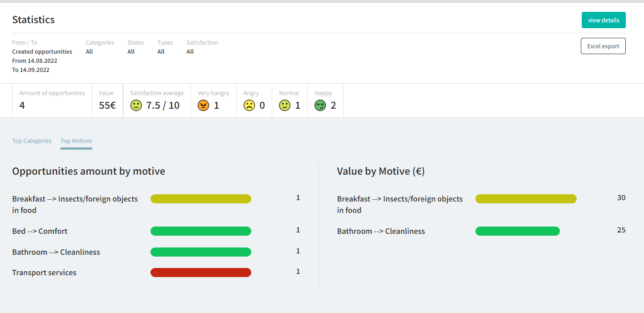Click the Normal neutral face icon
The width and height of the screenshot is (644, 313).
pos(285,106)
